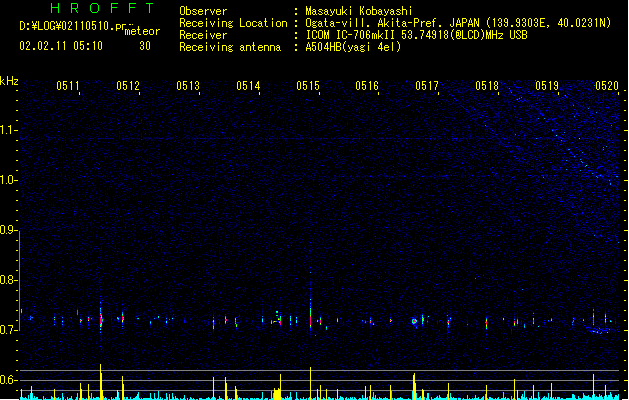Click the Receiver value ICOM IC-706mkII
Viewport: 629px width, 400px height.
pyautogui.click(x=351, y=35)
